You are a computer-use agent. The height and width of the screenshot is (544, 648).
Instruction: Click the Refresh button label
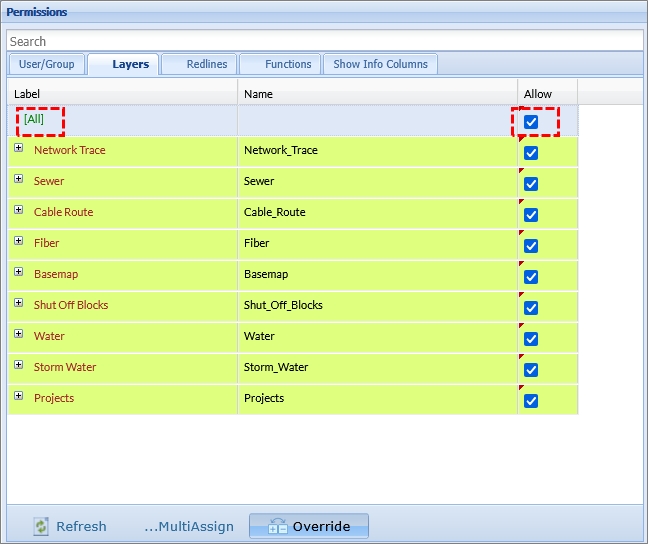81,527
